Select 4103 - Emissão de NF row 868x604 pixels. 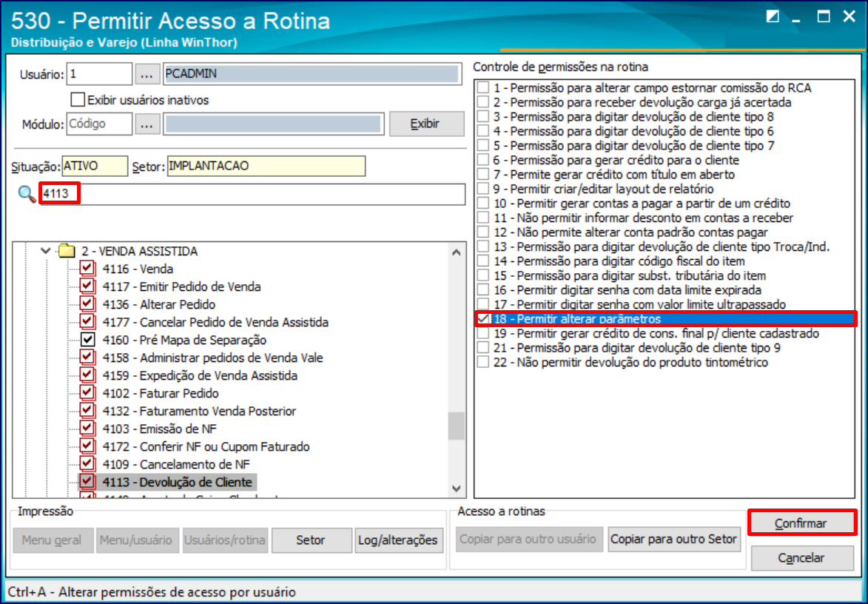pos(159,428)
